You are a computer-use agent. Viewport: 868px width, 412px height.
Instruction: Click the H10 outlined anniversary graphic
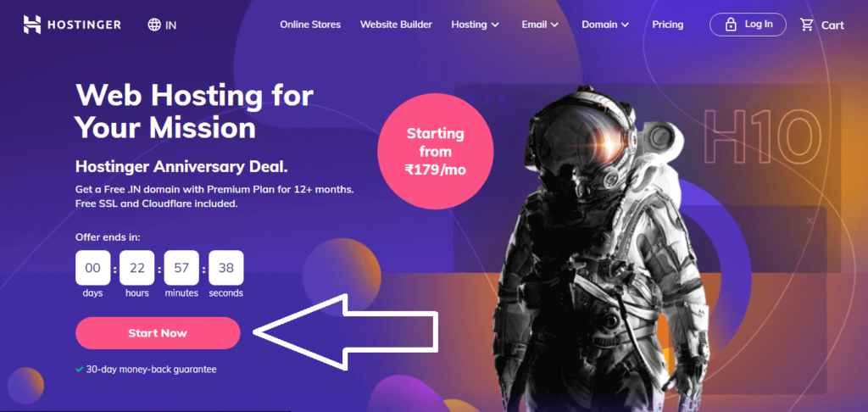[x=763, y=138]
